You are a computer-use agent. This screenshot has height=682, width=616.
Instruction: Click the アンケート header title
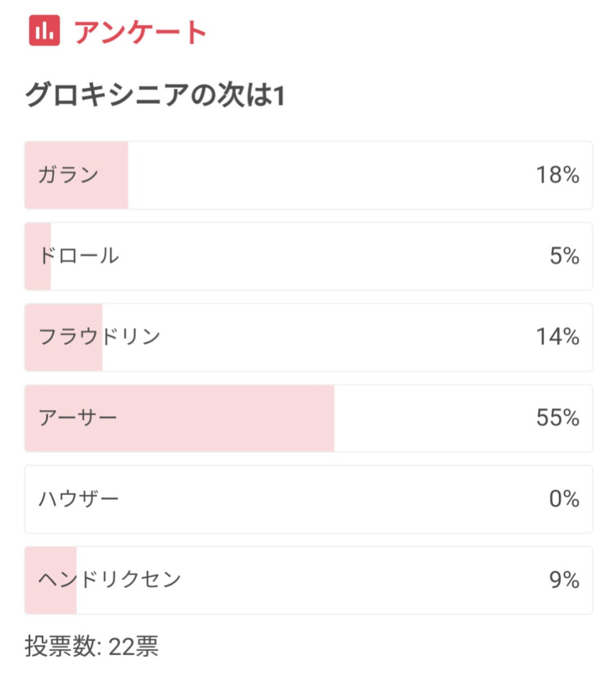(140, 32)
